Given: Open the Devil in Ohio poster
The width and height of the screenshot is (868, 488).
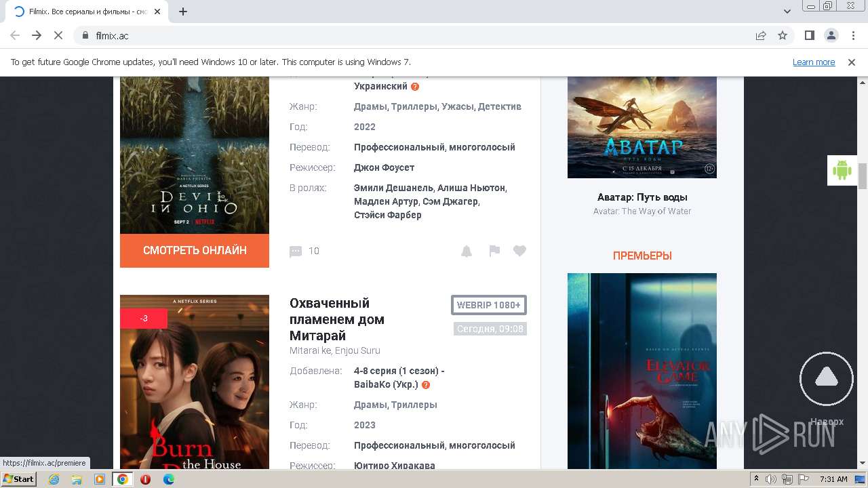Looking at the screenshot, I should [x=195, y=155].
